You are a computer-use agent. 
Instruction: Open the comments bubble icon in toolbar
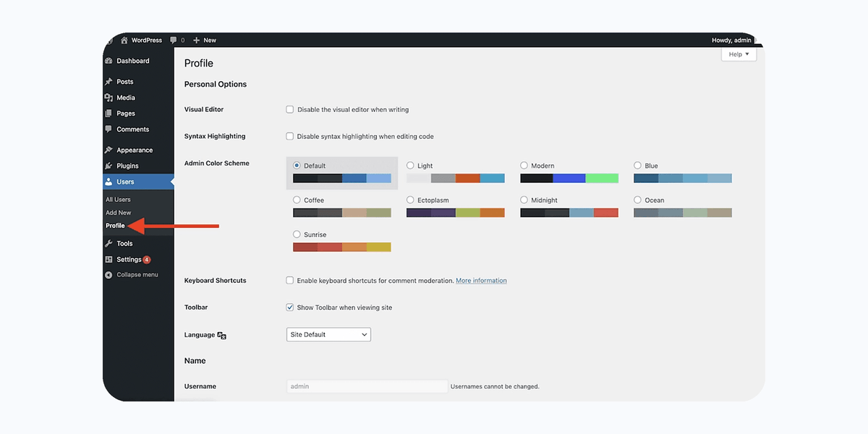[x=174, y=40]
